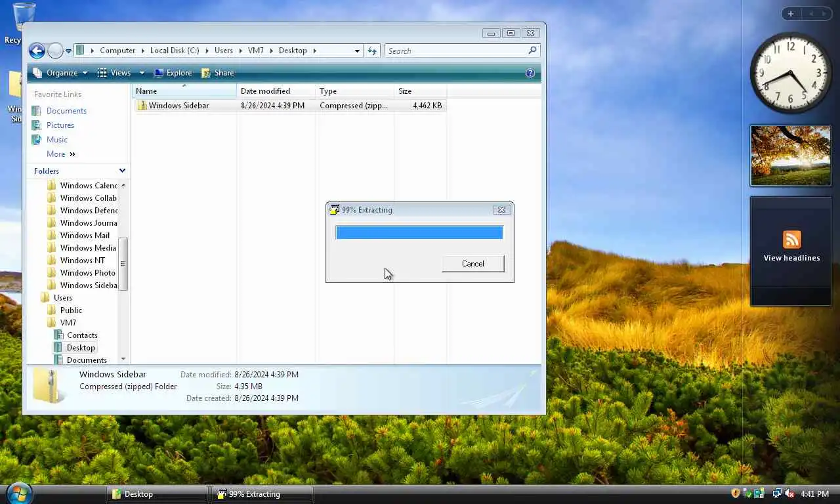Select VM7 in the address breadcrumb
Viewport: 840px width, 504px height.
[x=256, y=51]
